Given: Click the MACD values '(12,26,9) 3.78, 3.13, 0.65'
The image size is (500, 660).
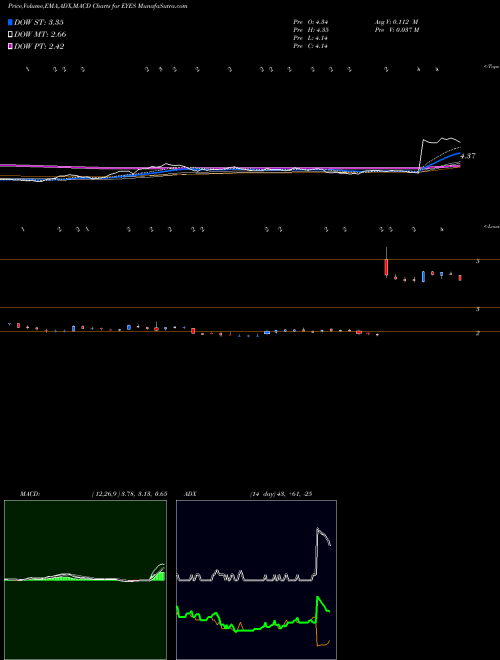Looking at the screenshot, I should pos(129,494).
